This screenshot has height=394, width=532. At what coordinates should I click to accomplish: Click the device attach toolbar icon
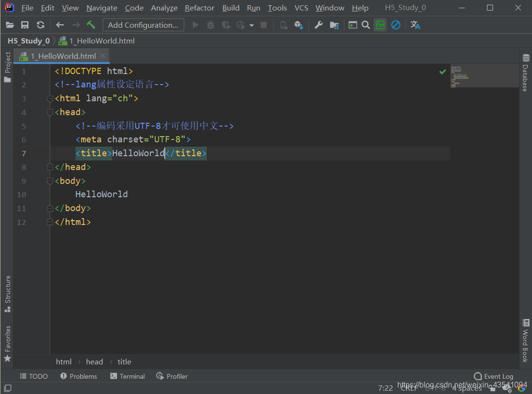point(284,25)
